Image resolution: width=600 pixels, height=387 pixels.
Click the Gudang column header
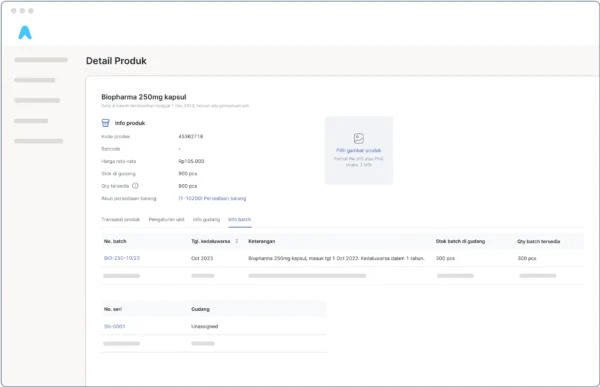(201, 309)
